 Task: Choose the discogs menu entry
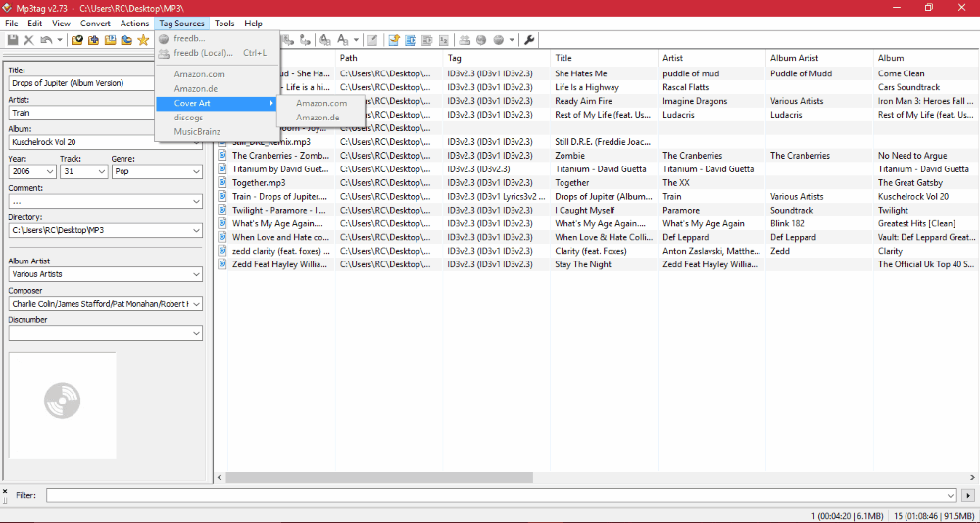(x=218, y=118)
